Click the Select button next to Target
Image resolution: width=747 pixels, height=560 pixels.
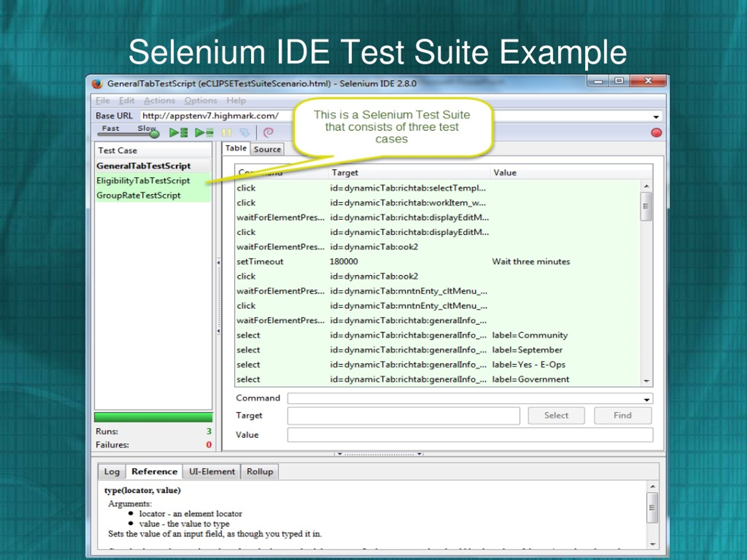pos(556,416)
